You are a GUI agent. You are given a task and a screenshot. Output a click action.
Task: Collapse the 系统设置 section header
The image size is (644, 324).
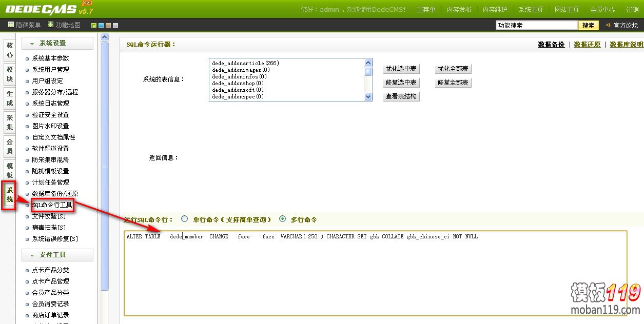click(x=57, y=43)
